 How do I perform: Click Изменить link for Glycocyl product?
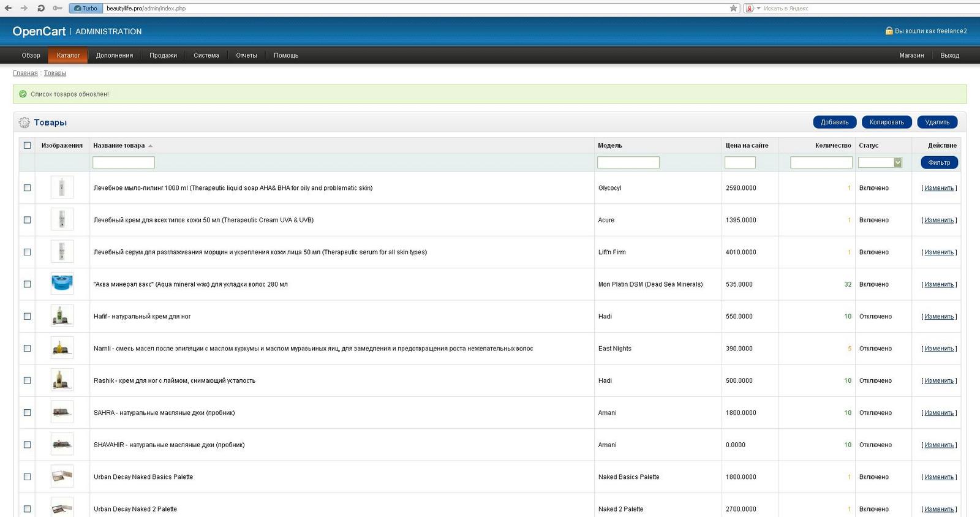coord(939,188)
